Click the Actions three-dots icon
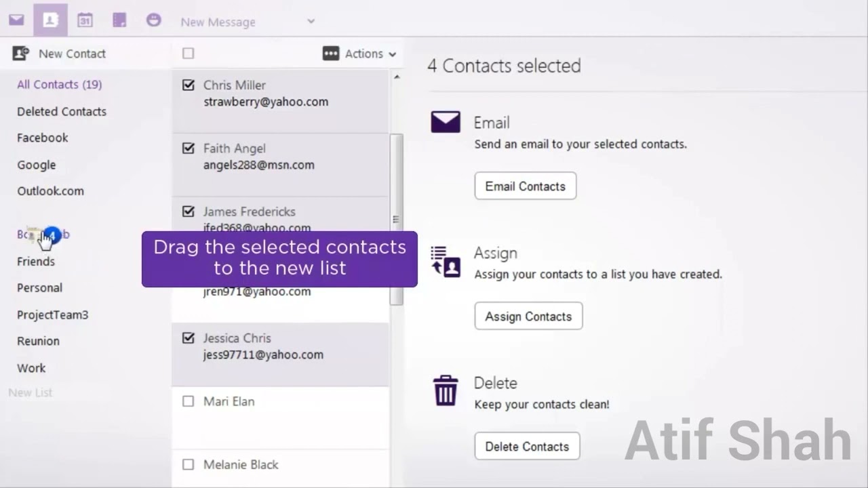The width and height of the screenshot is (868, 488). point(331,54)
